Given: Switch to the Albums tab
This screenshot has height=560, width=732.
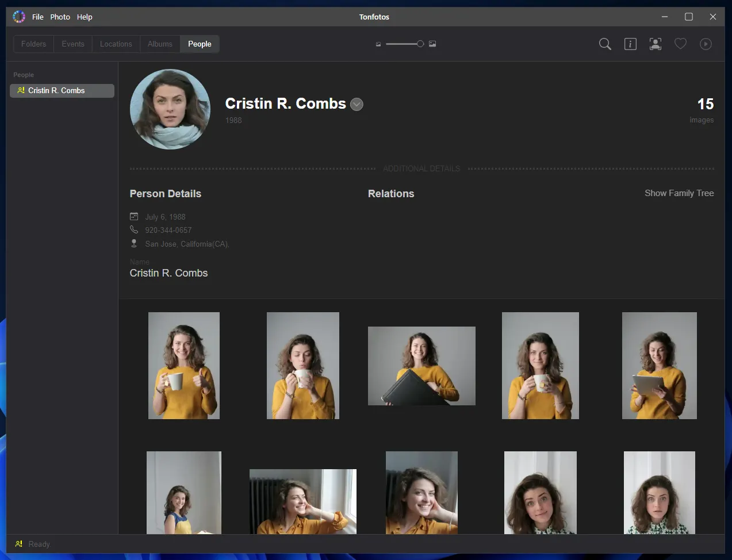Looking at the screenshot, I should click(x=160, y=44).
